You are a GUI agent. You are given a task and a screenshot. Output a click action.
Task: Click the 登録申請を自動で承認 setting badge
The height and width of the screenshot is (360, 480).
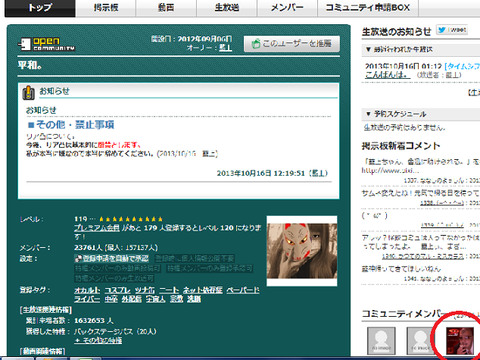tap(112, 258)
